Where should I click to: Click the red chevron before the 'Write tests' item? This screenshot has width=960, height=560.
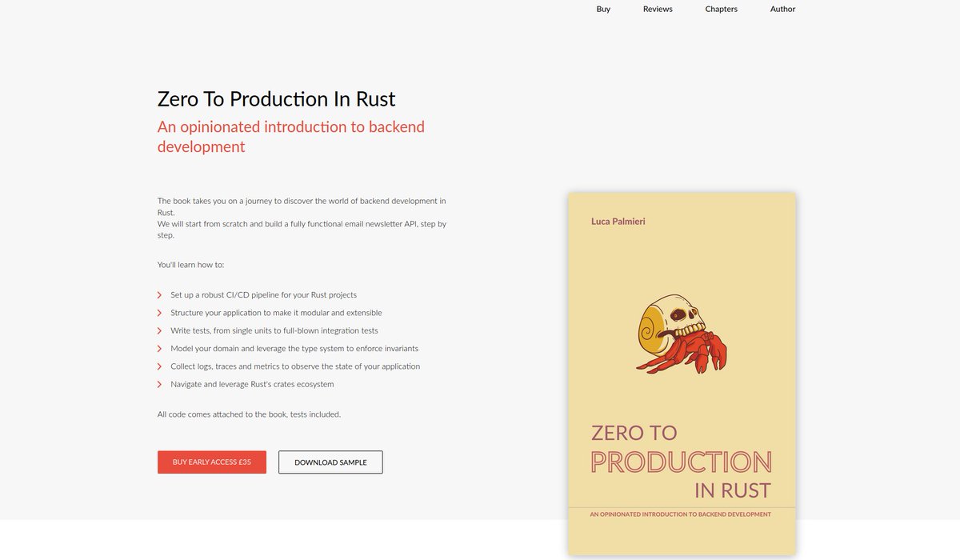click(160, 330)
